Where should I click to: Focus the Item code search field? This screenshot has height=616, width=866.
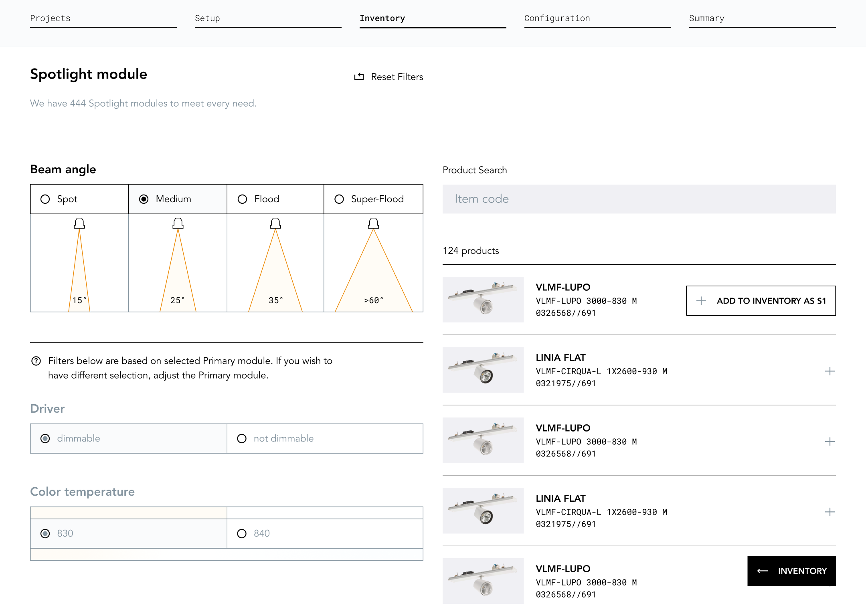coord(639,199)
